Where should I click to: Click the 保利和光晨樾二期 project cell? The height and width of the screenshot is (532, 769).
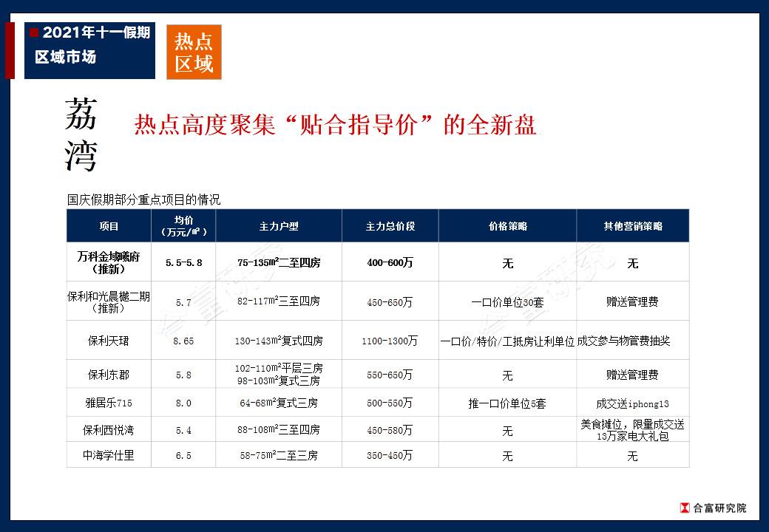pyautogui.click(x=109, y=301)
